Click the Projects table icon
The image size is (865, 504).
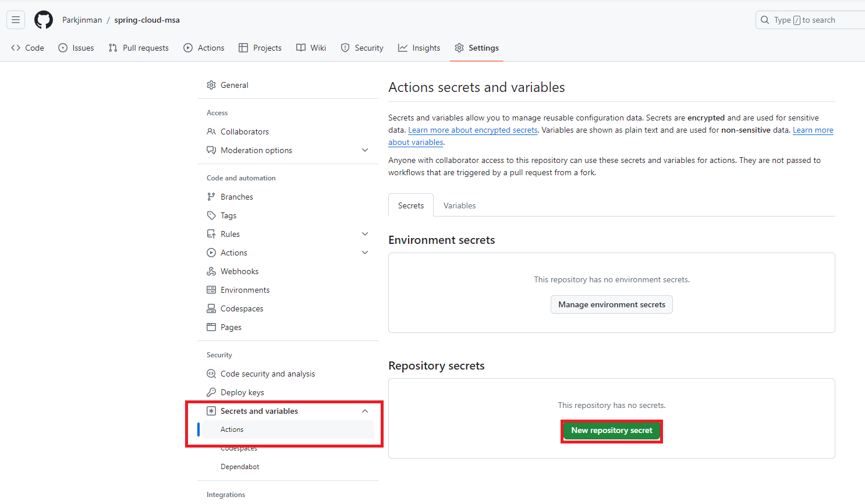pyautogui.click(x=243, y=48)
